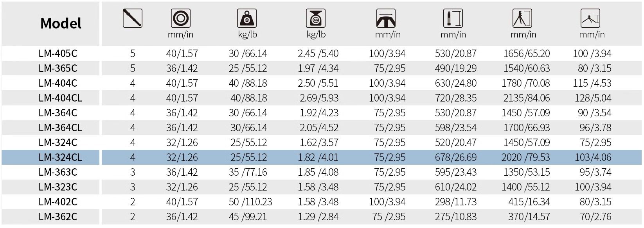Click the folded length icon

[x=453, y=18]
